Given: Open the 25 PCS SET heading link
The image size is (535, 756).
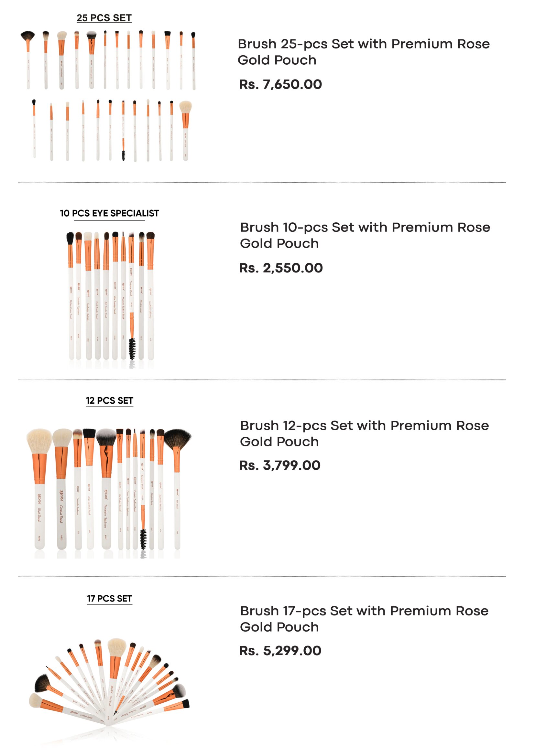Looking at the screenshot, I should pyautogui.click(x=104, y=18).
